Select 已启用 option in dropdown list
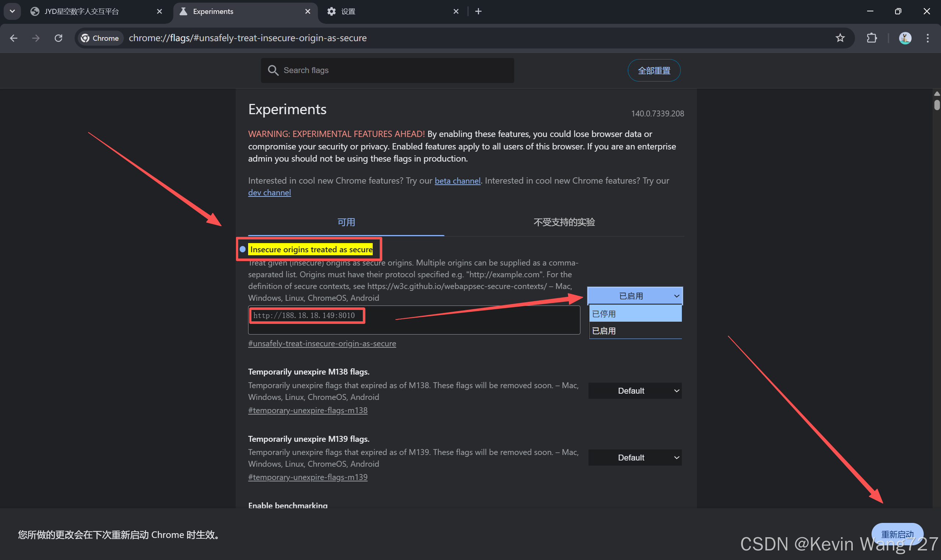Screen dimensions: 941x560 click(x=635, y=331)
